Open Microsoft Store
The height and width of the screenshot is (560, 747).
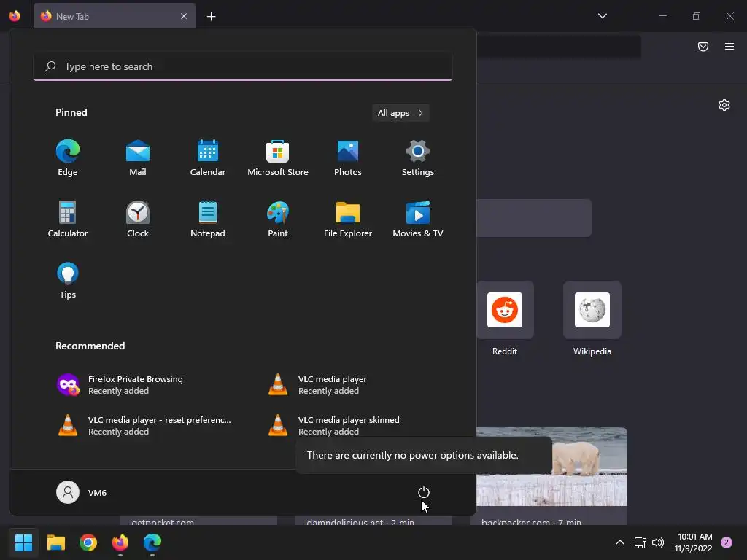point(278,158)
